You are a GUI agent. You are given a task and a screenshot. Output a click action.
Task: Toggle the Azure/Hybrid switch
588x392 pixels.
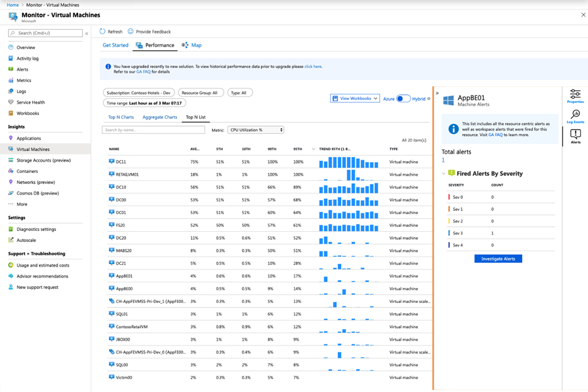(403, 99)
